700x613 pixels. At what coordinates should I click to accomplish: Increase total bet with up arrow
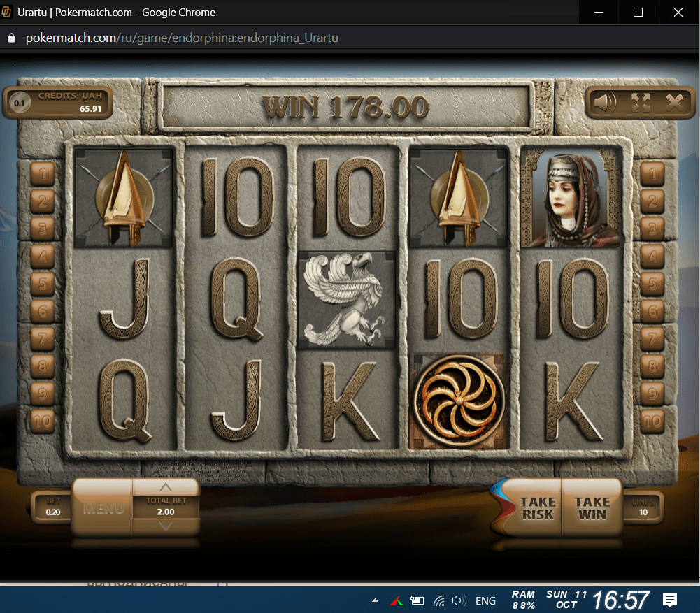166,486
